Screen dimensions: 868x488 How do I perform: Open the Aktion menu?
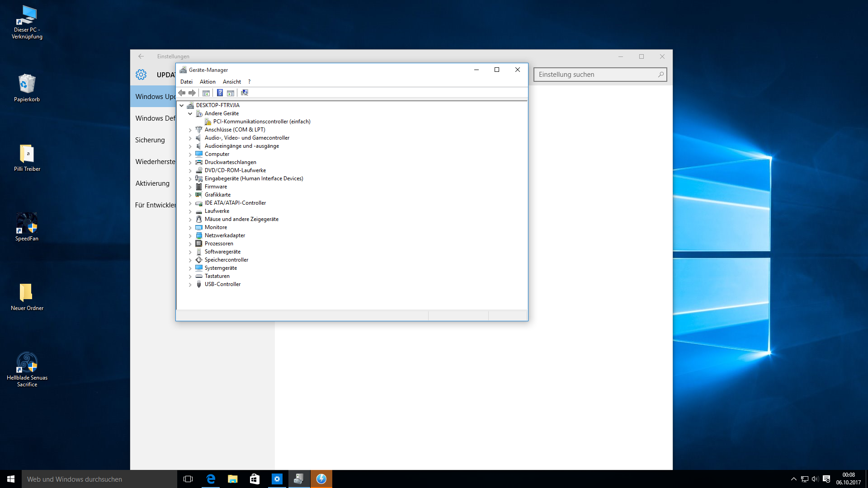point(208,82)
